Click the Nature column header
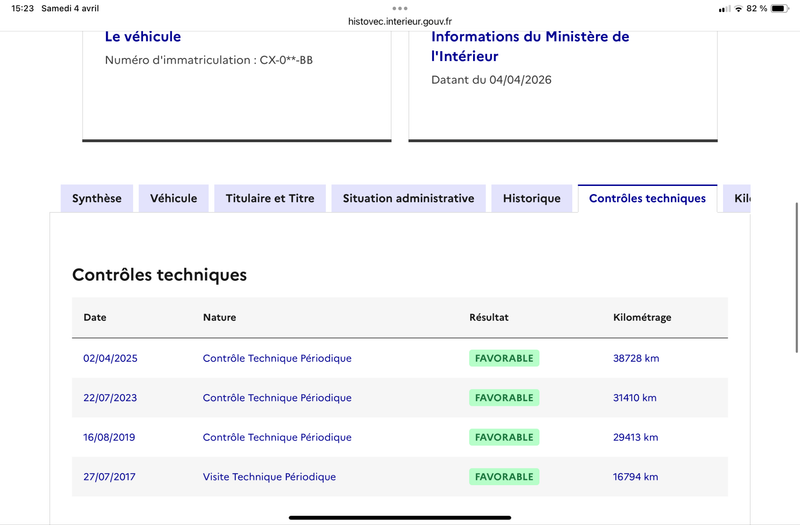Viewport: 800px width, 525px height. click(x=219, y=317)
